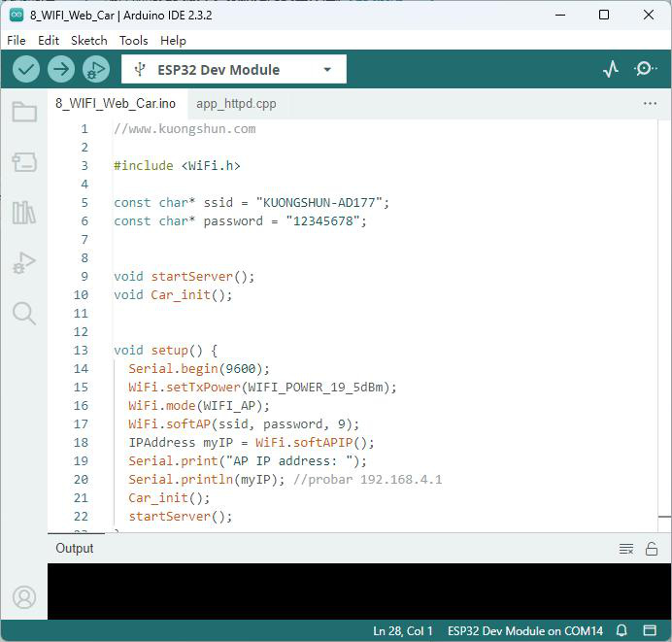
Task: Click the //probar 192.168.4.1 comment
Action: pyautogui.click(x=368, y=479)
